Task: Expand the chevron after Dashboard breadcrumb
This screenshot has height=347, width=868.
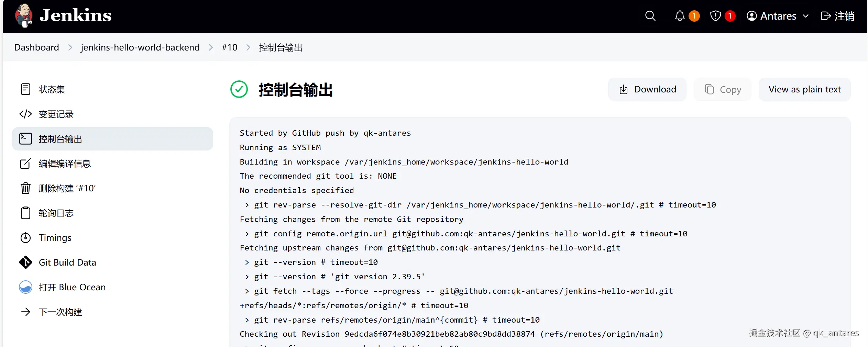Action: tap(70, 47)
